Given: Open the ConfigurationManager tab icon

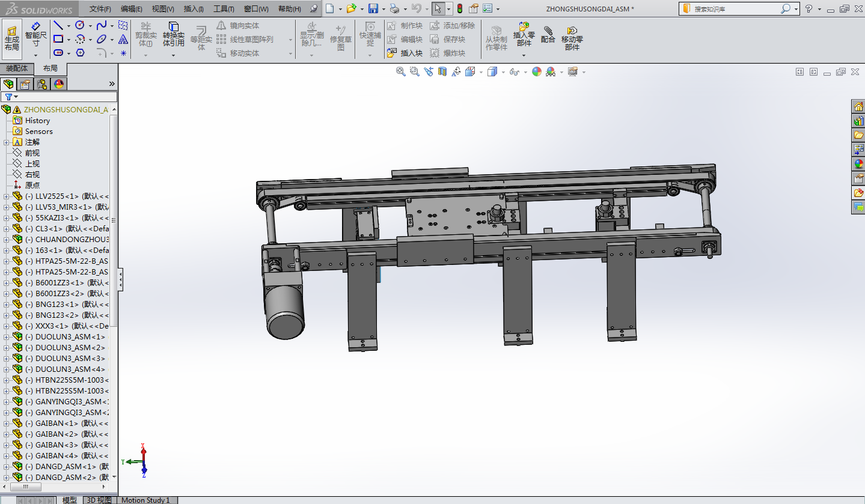Looking at the screenshot, I should 42,84.
